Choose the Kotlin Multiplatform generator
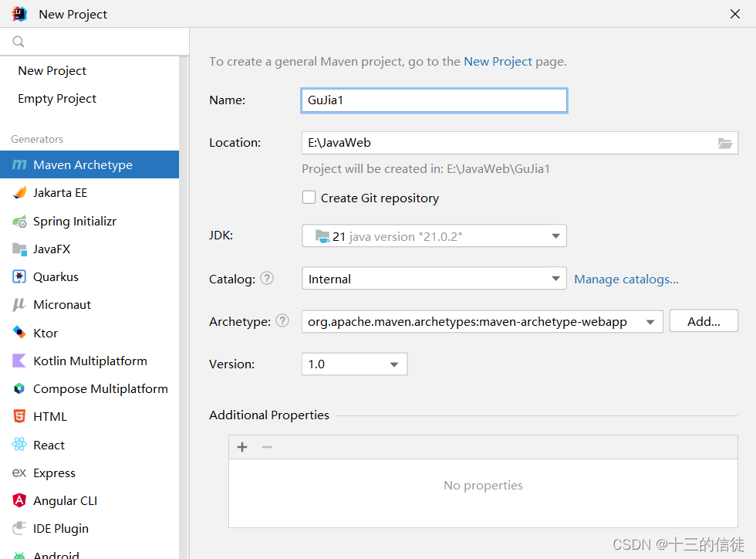This screenshot has height=559, width=756. pyautogui.click(x=89, y=361)
